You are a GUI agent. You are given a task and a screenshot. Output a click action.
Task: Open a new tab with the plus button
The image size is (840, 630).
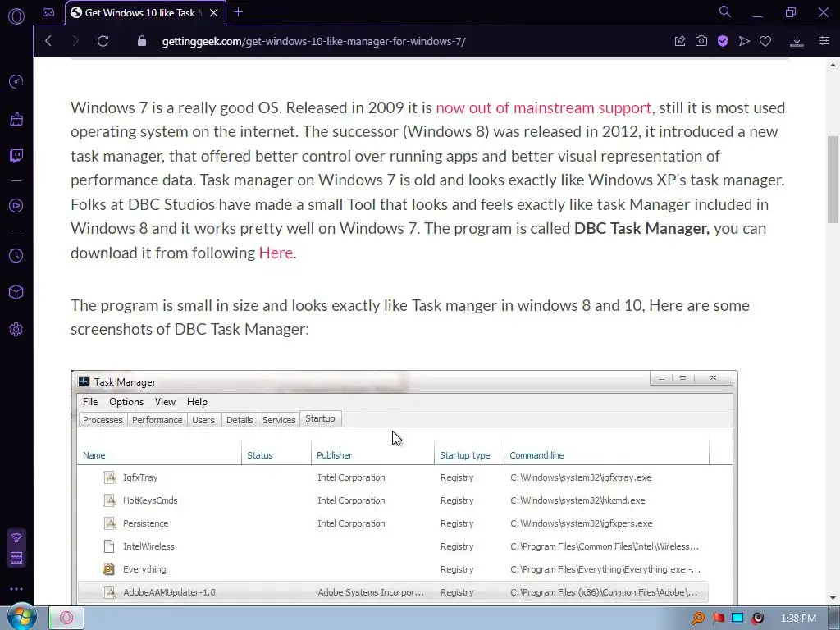tap(239, 12)
